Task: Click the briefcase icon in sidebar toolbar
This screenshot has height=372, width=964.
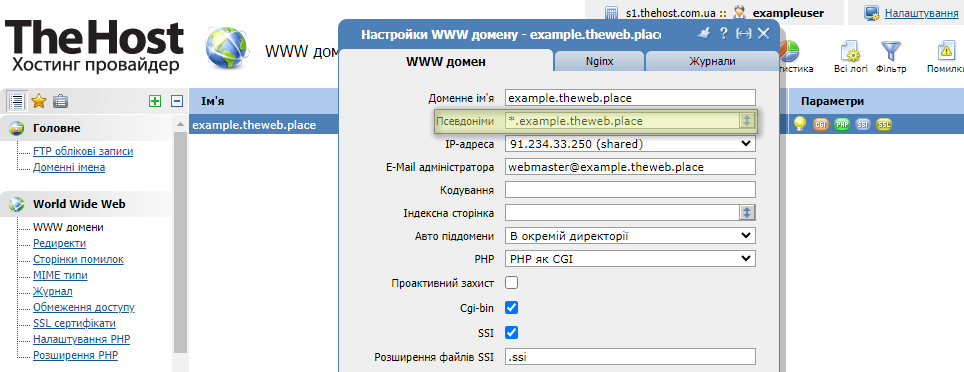Action: pos(60,101)
